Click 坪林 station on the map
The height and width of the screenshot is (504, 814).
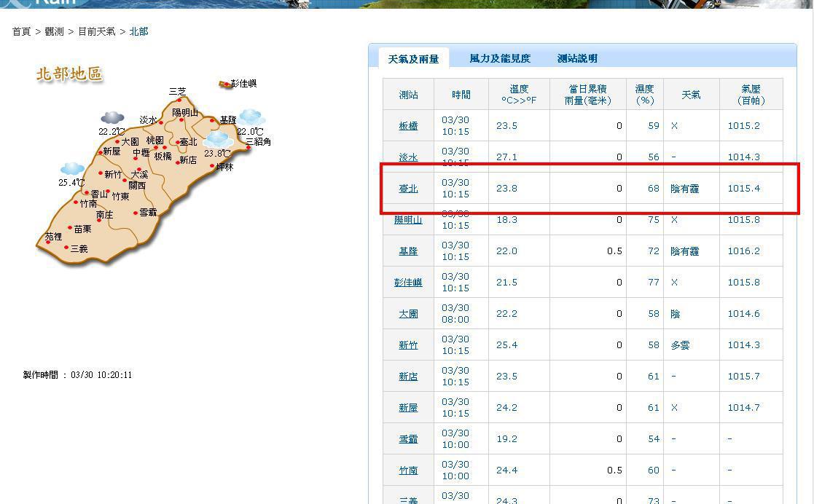tap(224, 167)
